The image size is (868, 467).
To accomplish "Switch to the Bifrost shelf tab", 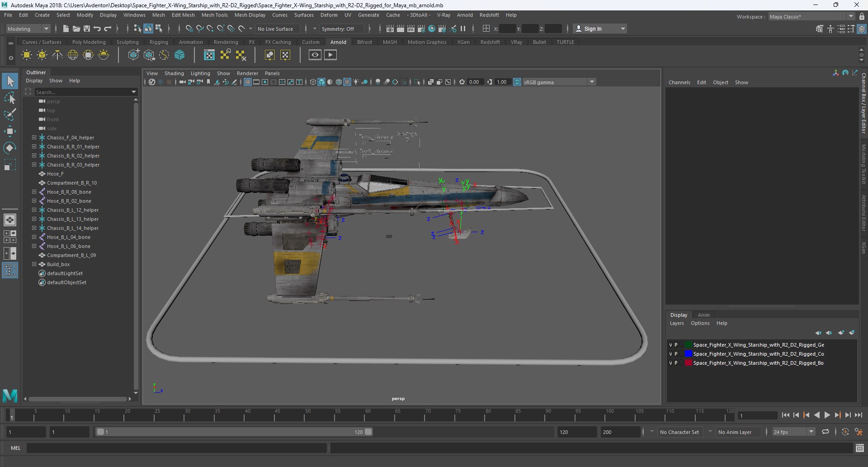I will point(364,42).
